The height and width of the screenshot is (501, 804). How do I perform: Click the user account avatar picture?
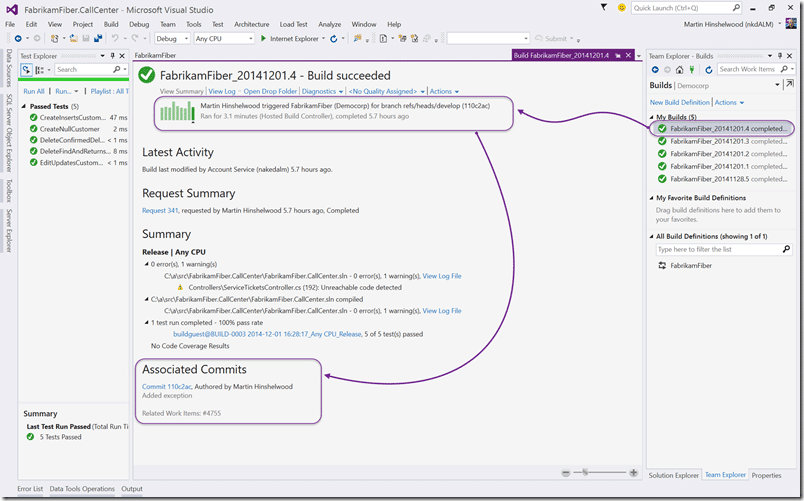pos(791,24)
